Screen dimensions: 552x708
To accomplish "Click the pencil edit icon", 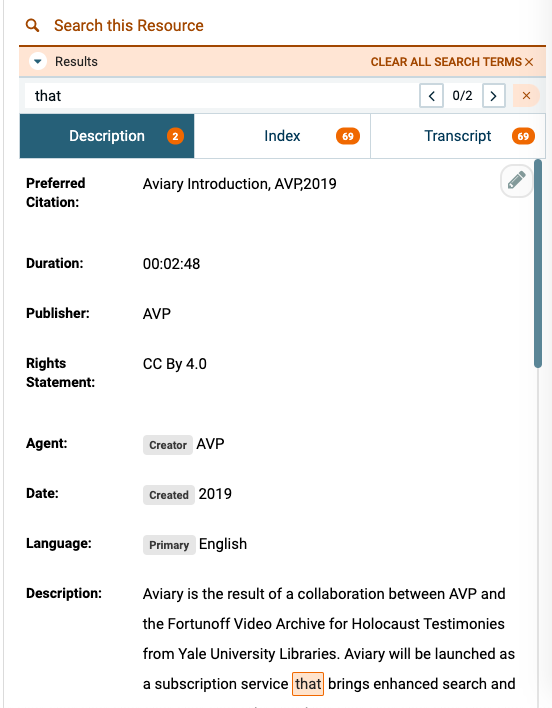I will point(516,181).
